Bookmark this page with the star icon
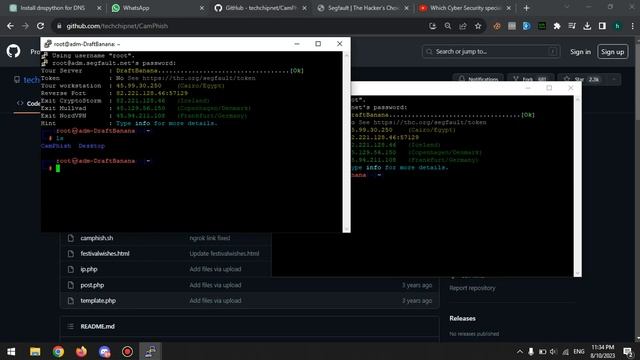The width and height of the screenshot is (640, 360). coord(478,26)
